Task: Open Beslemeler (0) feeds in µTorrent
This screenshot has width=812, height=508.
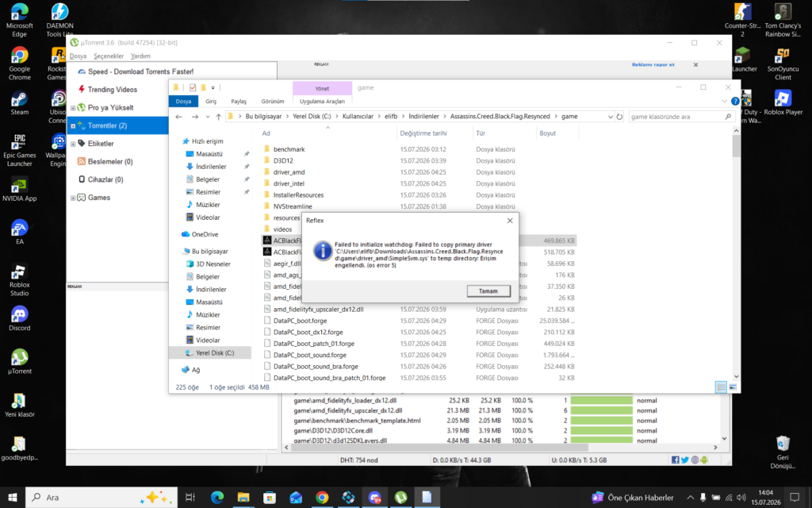Action: point(109,162)
